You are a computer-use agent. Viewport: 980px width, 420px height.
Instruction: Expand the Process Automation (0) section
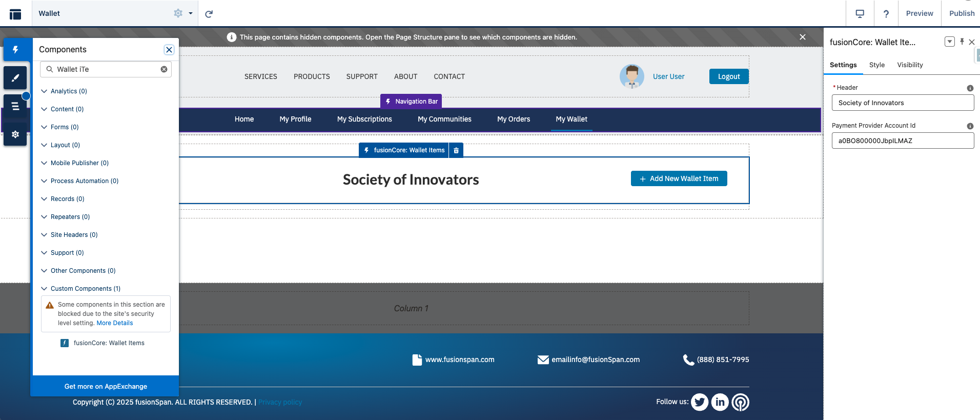[79, 181]
